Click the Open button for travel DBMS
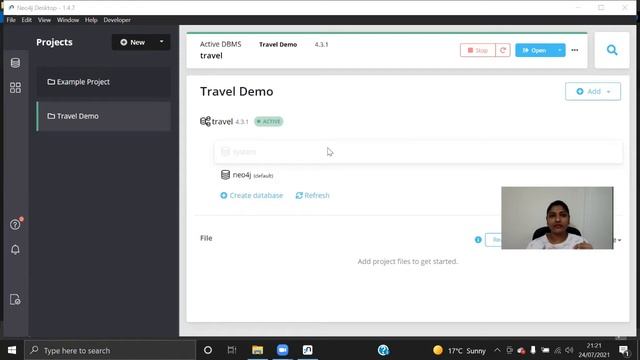 pyautogui.click(x=534, y=50)
